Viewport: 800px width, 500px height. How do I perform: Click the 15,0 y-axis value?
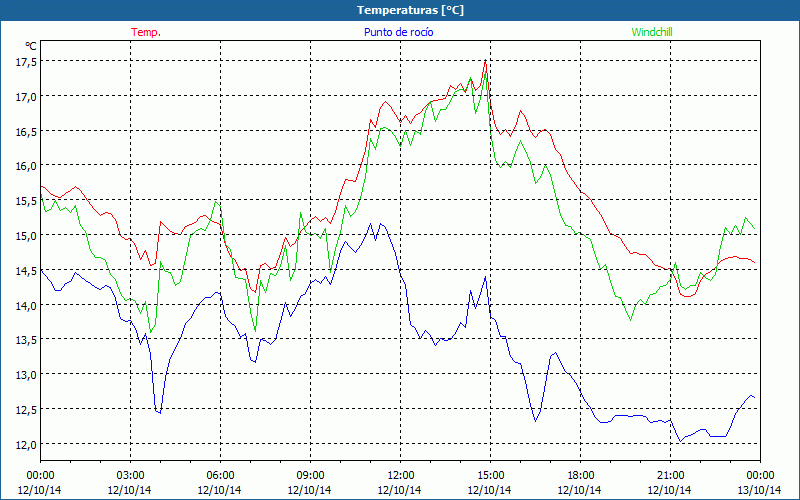point(26,235)
